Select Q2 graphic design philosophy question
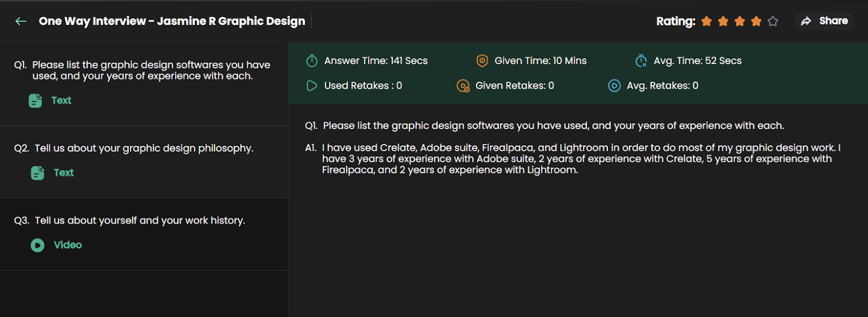 143,148
